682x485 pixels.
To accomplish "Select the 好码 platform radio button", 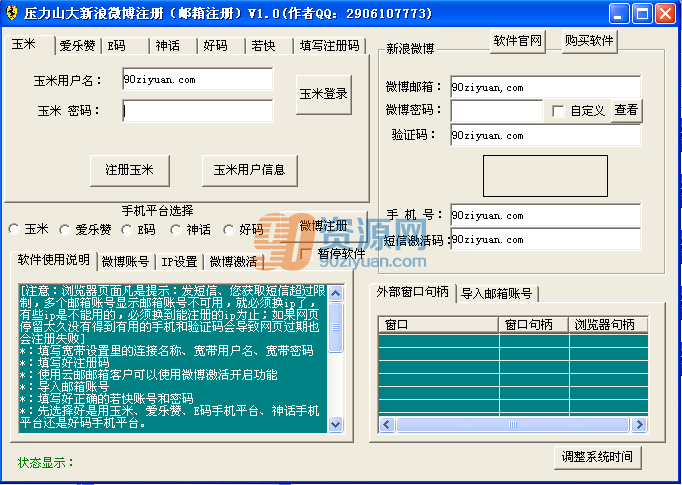I will (x=229, y=229).
